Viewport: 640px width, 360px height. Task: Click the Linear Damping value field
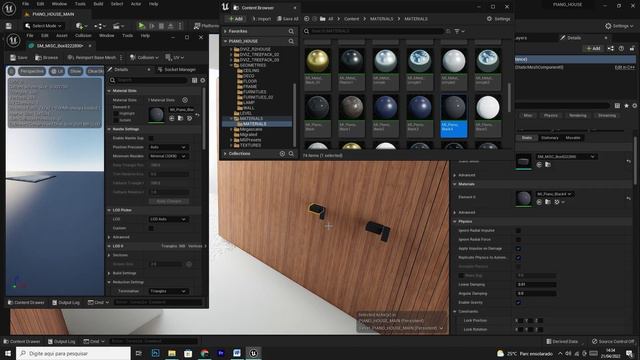tap(536, 284)
